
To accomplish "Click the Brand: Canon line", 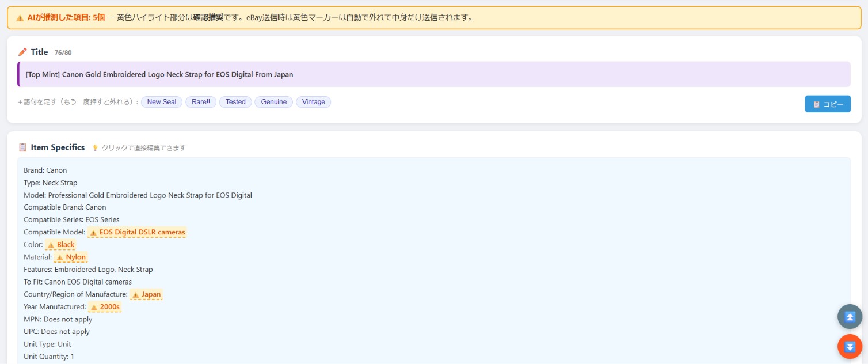I will [x=45, y=170].
